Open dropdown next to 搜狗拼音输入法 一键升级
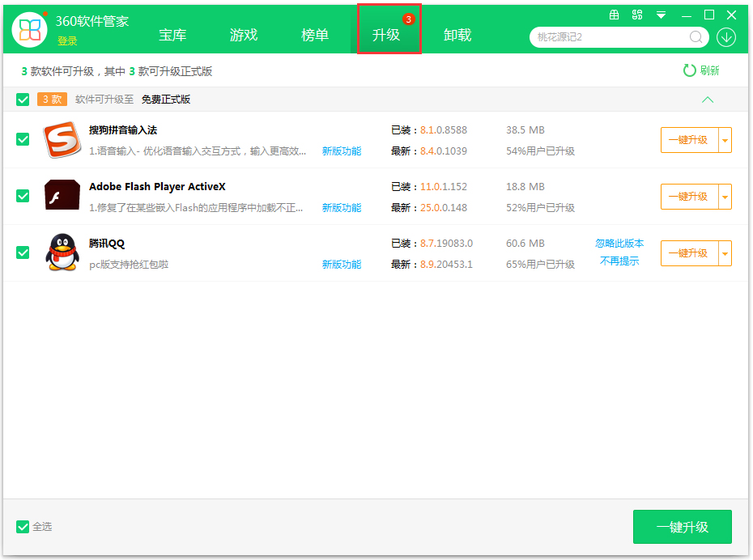 pos(725,140)
